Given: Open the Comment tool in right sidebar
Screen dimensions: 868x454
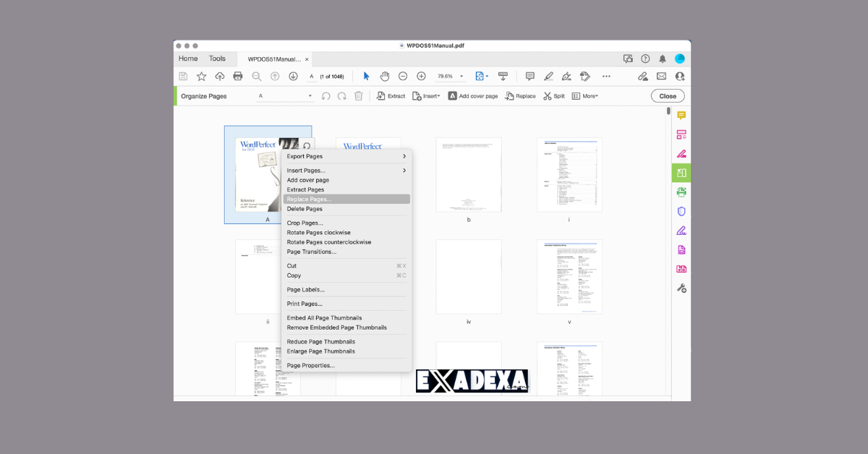Looking at the screenshot, I should (x=681, y=114).
